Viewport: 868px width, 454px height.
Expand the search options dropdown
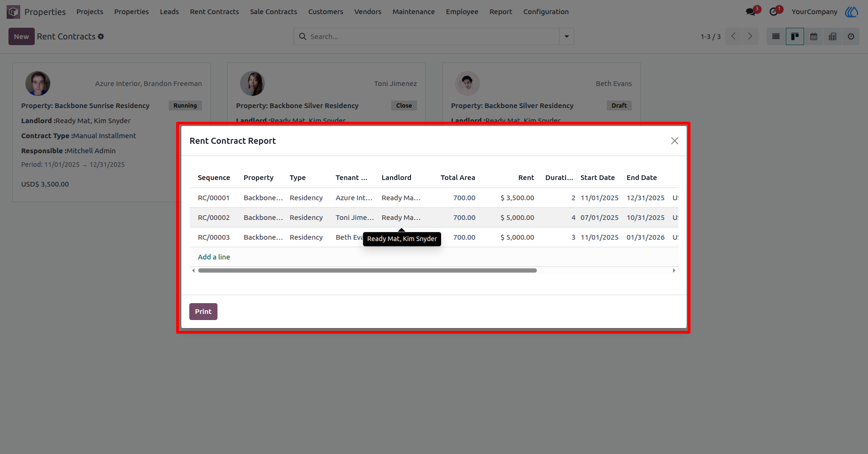click(x=566, y=37)
